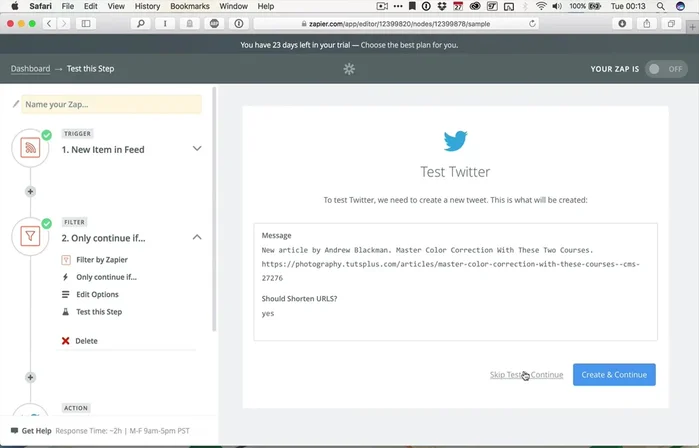Collapse the Only continue if step
The width and height of the screenshot is (699, 448).
pyautogui.click(x=197, y=237)
